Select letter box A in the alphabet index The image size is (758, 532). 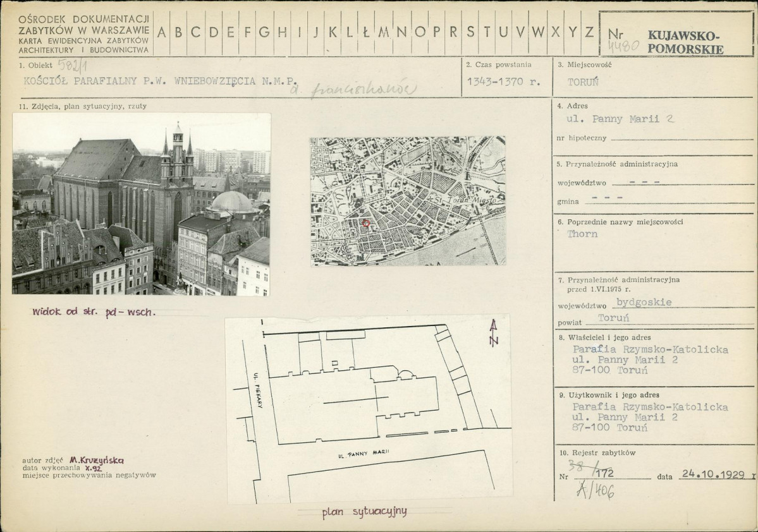162,33
